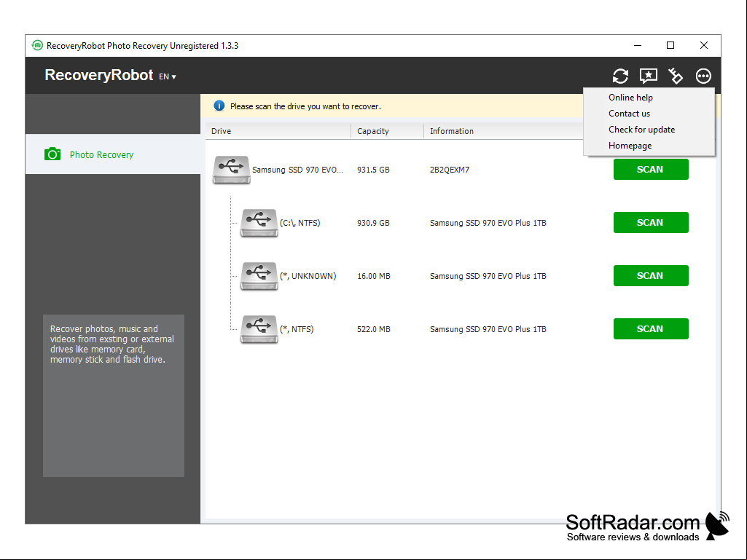Select the Samsung SSD 970 EVO drive icon
Viewport: 747px width, 560px height.
(x=231, y=170)
